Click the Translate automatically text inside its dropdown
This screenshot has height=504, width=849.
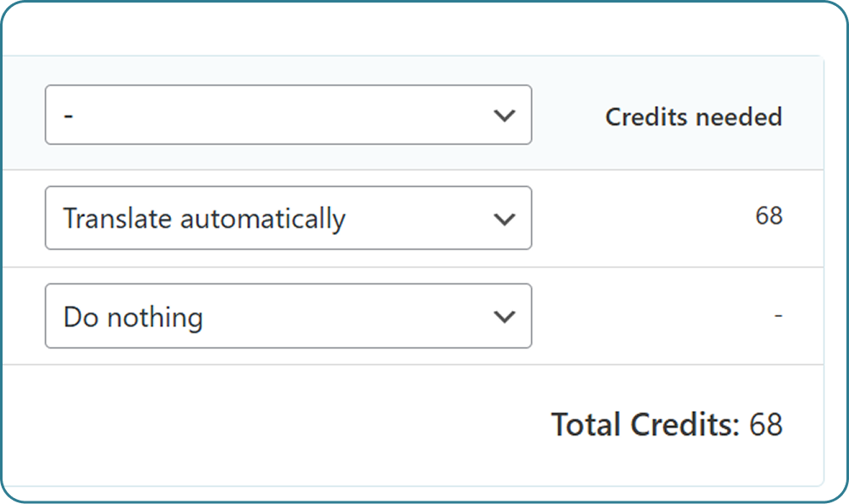204,219
